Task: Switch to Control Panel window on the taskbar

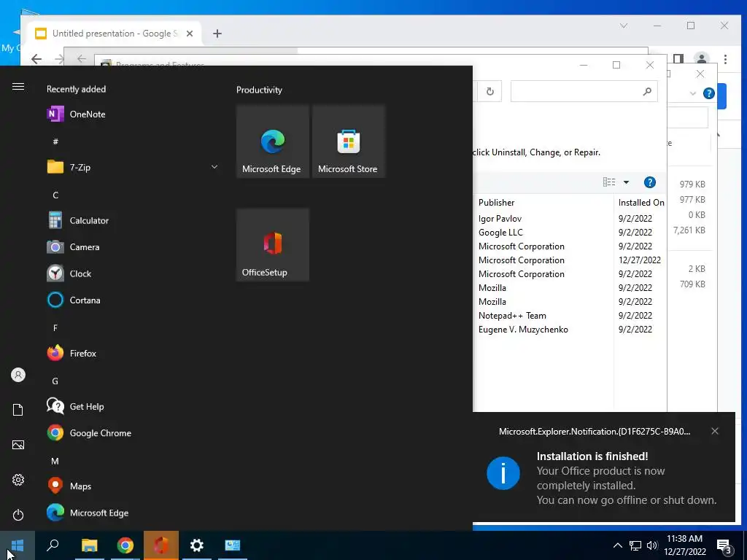Action: 233,545
